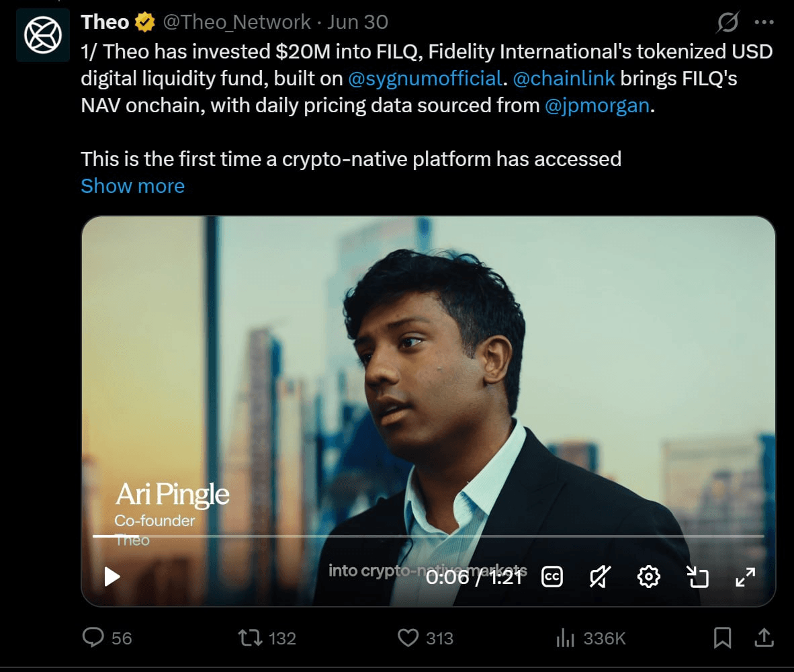The height and width of the screenshot is (672, 794).
Task: Switch video to picture-in-picture mode
Action: click(697, 577)
